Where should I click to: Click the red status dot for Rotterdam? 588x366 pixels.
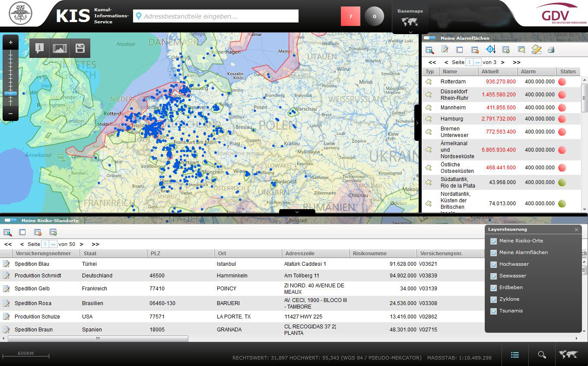pos(562,81)
